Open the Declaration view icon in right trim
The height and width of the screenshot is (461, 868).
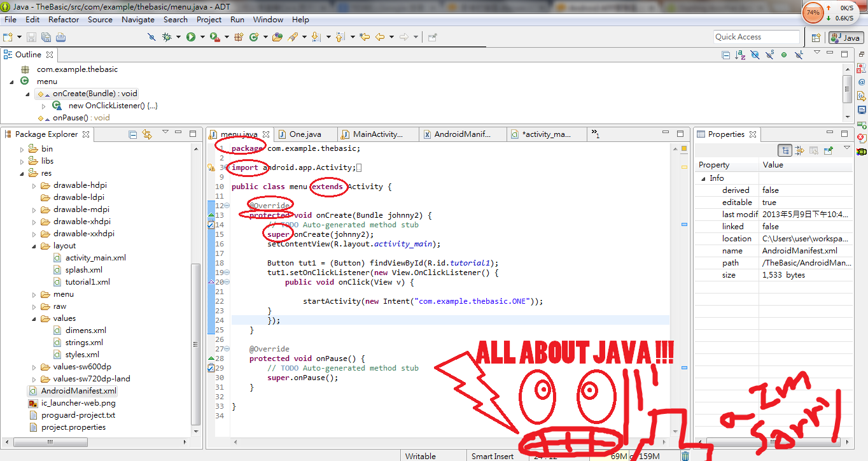(x=862, y=96)
